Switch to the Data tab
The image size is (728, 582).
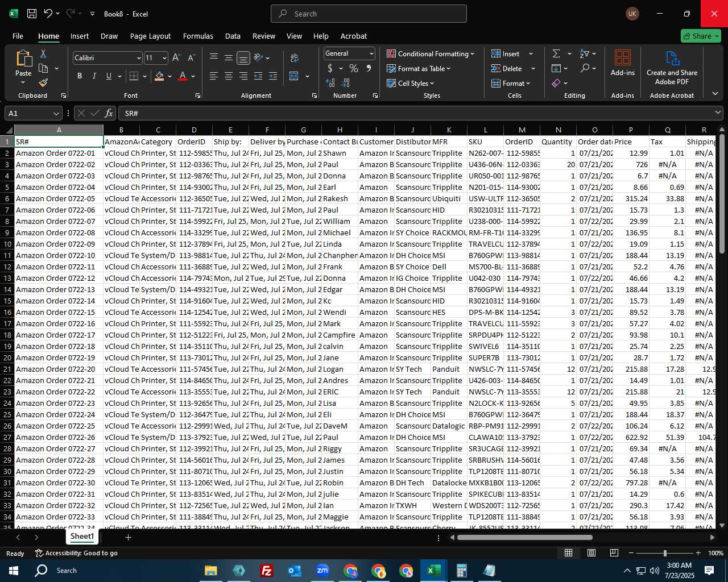[233, 36]
